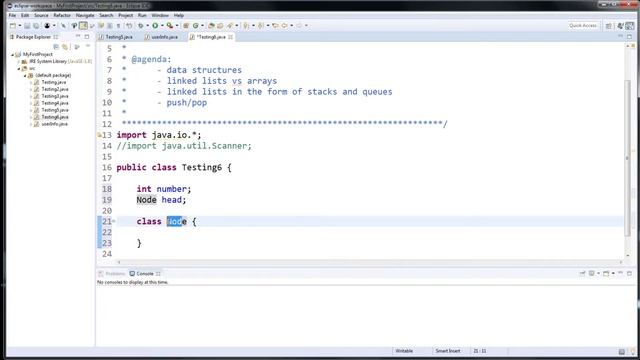Click the New file toolbar icon
Screen dimensions: 640x360
pos(13,25)
